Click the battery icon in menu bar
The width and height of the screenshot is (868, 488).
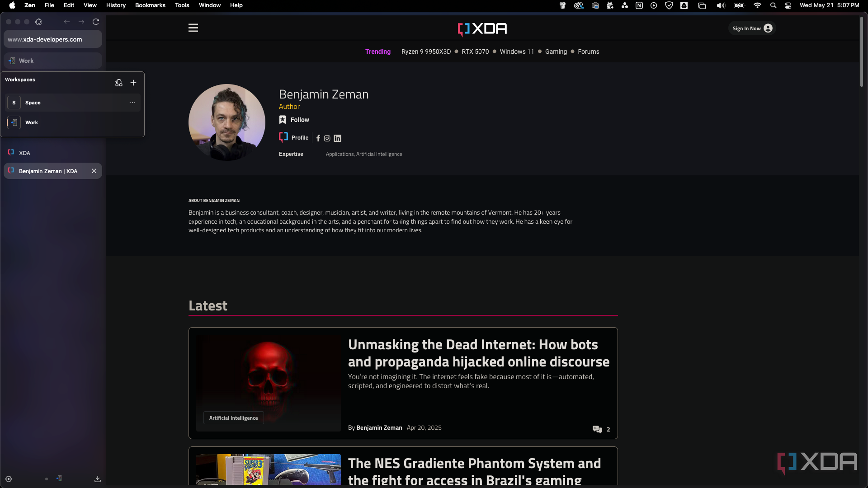(739, 5)
